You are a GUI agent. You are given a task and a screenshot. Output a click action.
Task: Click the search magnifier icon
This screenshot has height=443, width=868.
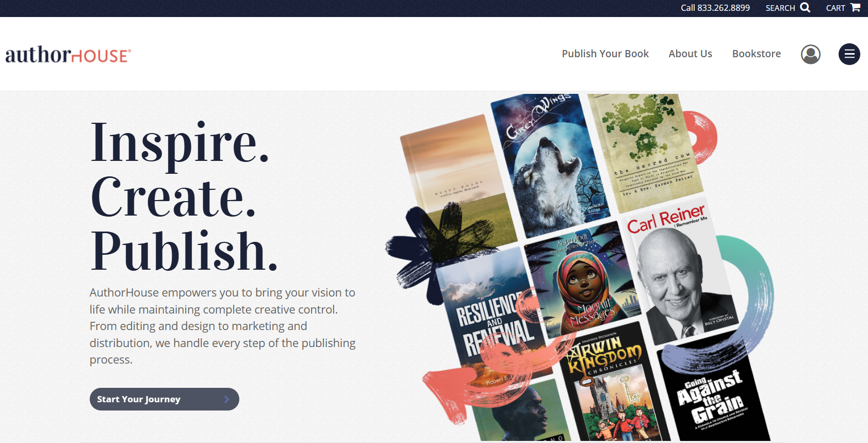[x=805, y=8]
